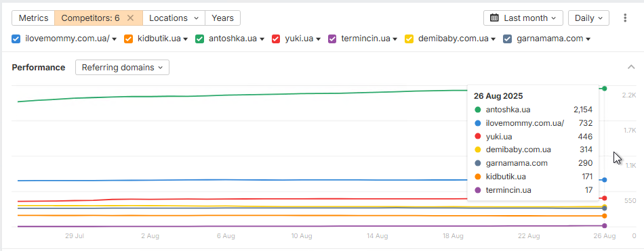Viewport: 644px width, 251px height.
Task: Open garnamama.com domain dropdown arrow
Action: point(588,39)
